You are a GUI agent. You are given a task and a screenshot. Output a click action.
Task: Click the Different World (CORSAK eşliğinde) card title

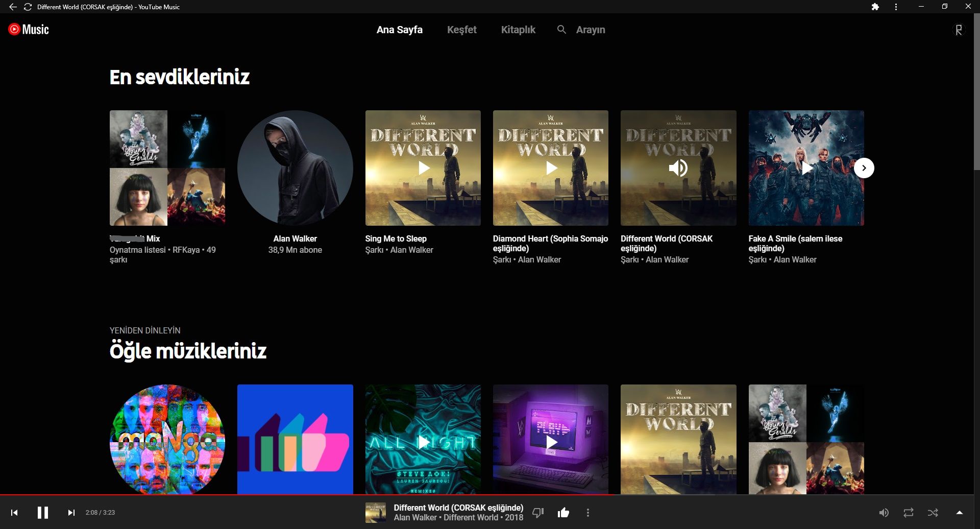point(667,244)
